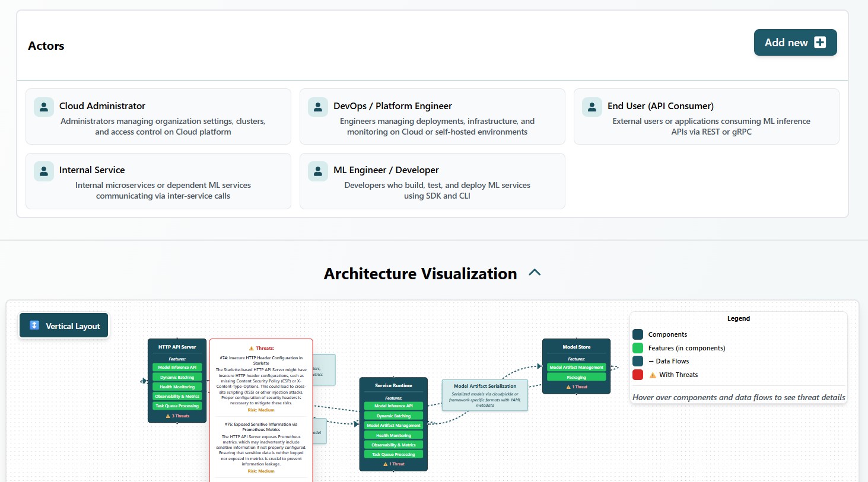The width and height of the screenshot is (868, 482).
Task: Click the plus icon on Add new
Action: click(819, 42)
